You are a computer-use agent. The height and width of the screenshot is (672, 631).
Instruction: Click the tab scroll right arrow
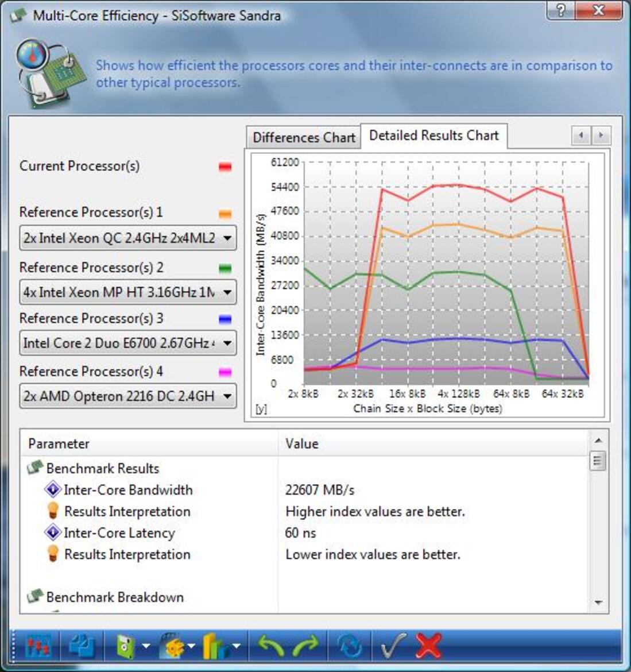(x=601, y=136)
